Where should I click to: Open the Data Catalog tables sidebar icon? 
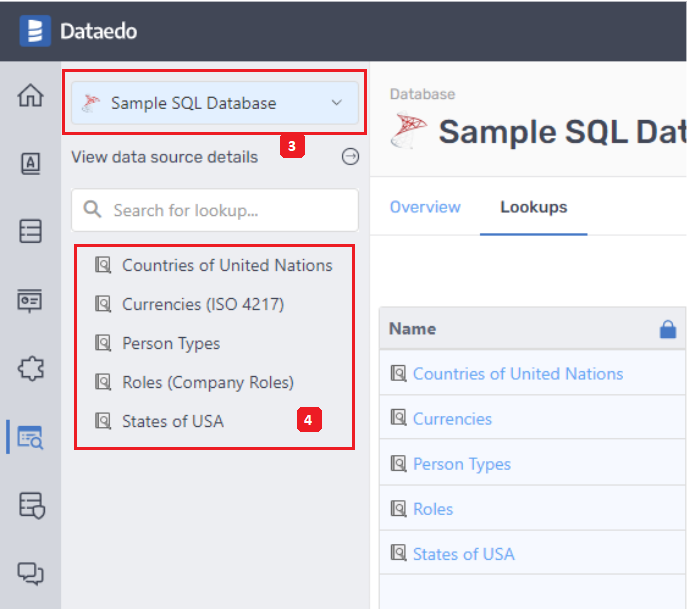pos(31,231)
